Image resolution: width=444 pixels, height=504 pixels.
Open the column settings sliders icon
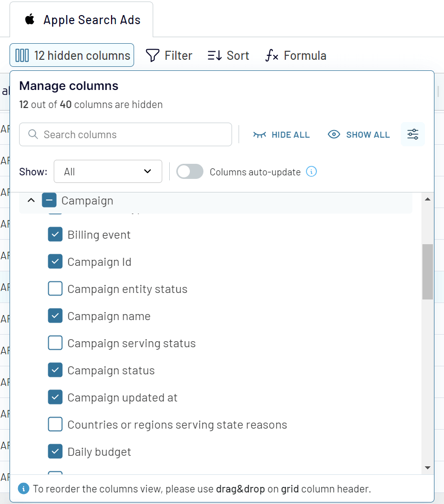(413, 134)
